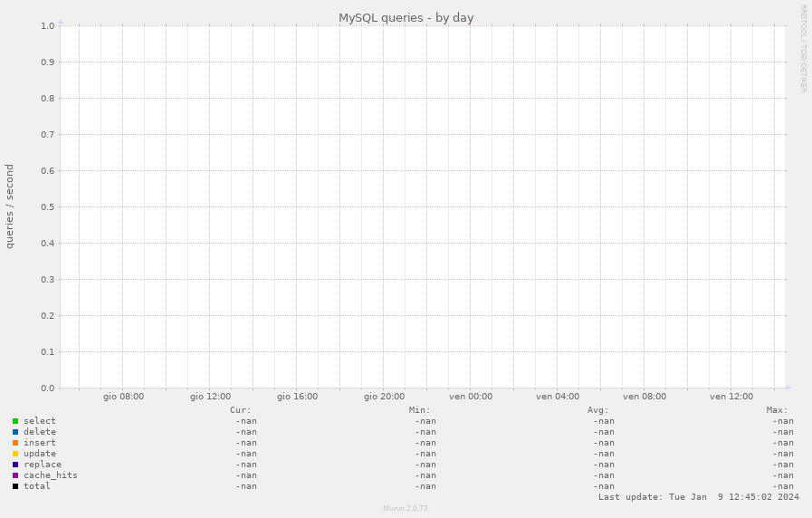Click the 'ven 12:00' time label
The width and height of the screenshot is (812, 518).
click(x=731, y=397)
